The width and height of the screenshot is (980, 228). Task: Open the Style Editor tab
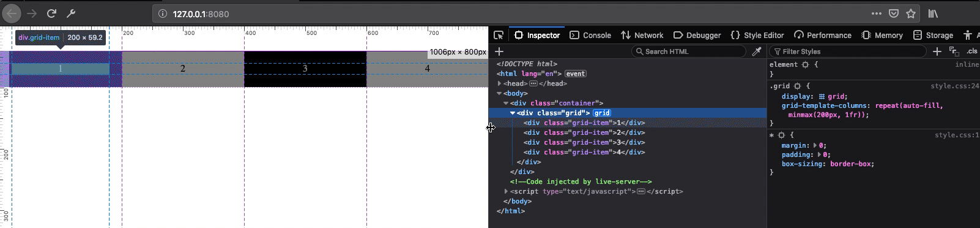757,35
